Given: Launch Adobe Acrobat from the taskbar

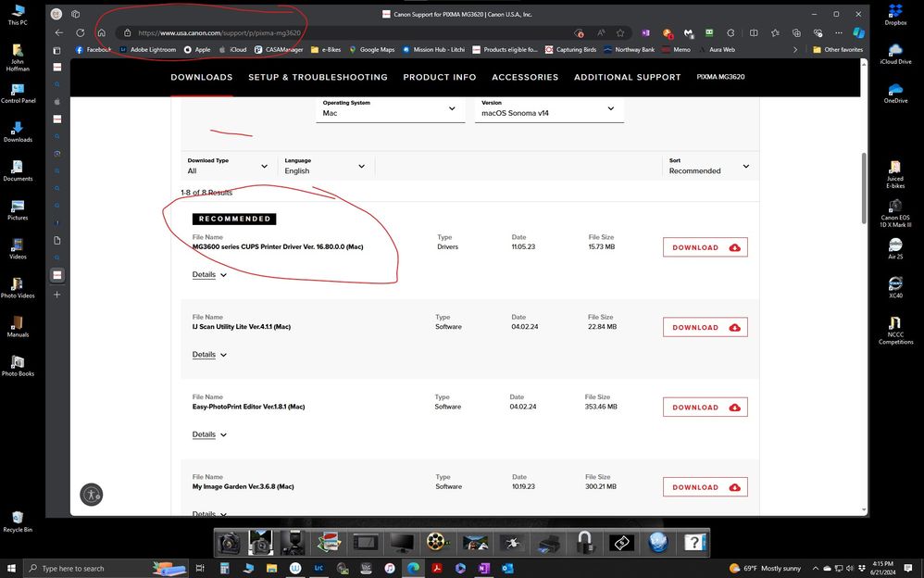Looking at the screenshot, I should click(x=437, y=568).
